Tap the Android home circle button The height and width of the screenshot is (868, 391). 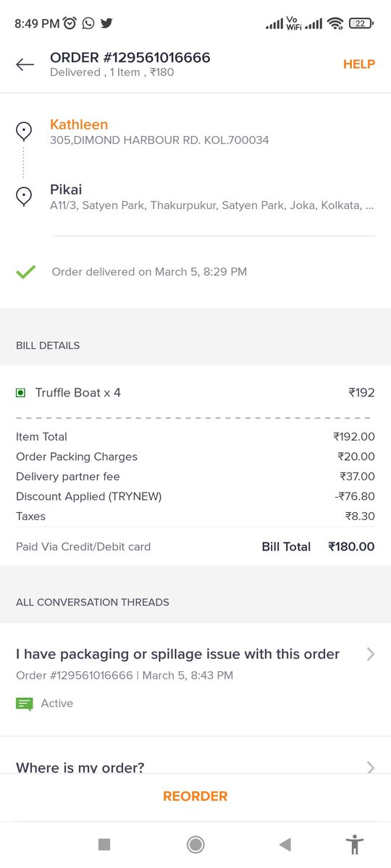coord(195,844)
